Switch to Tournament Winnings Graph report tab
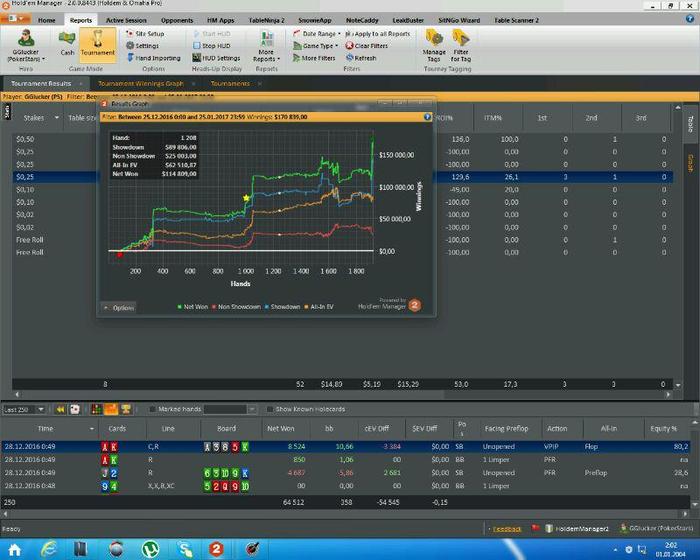 141,84
